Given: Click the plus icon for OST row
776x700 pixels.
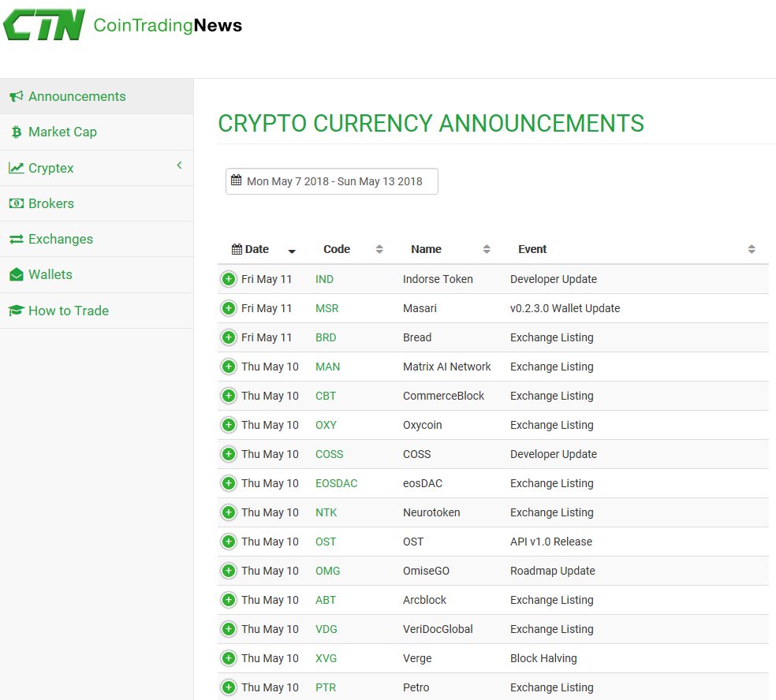Looking at the screenshot, I should click(229, 542).
